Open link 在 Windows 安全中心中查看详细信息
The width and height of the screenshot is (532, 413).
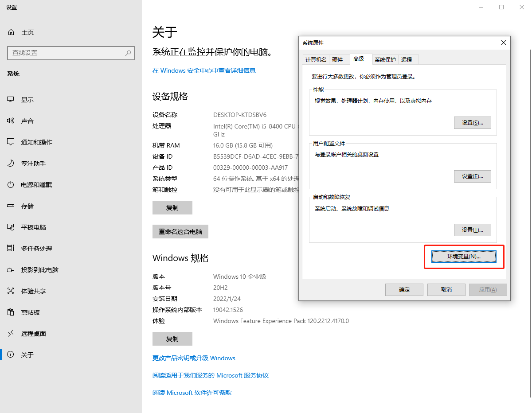click(x=204, y=70)
